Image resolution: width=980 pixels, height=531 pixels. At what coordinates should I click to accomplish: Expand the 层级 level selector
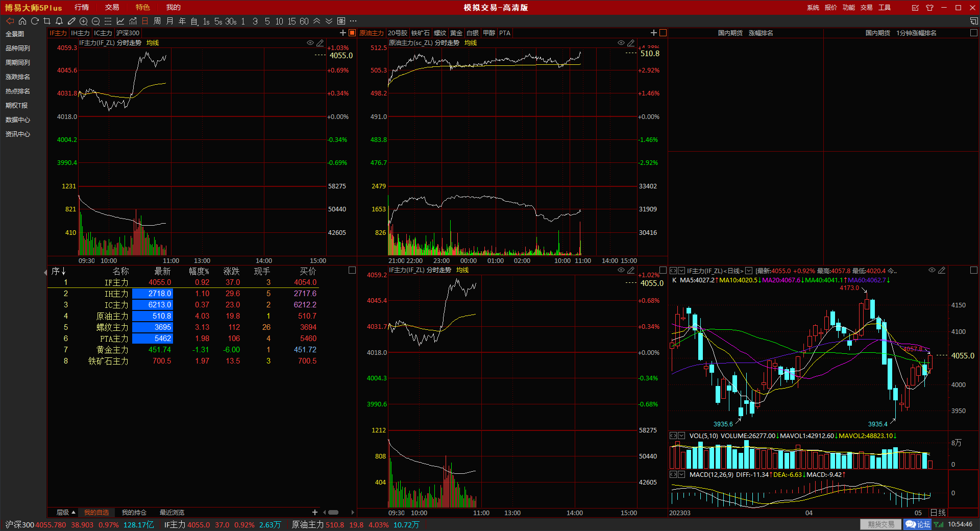pos(66,512)
